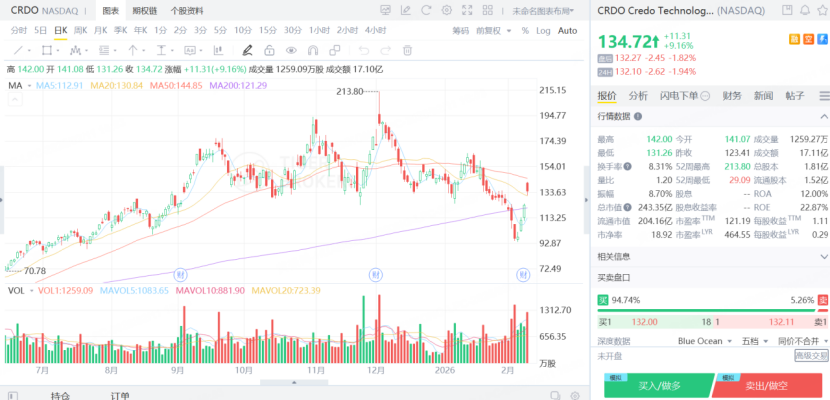Click the orange 融 margin badge
The height and width of the screenshot is (400, 830).
point(794,39)
